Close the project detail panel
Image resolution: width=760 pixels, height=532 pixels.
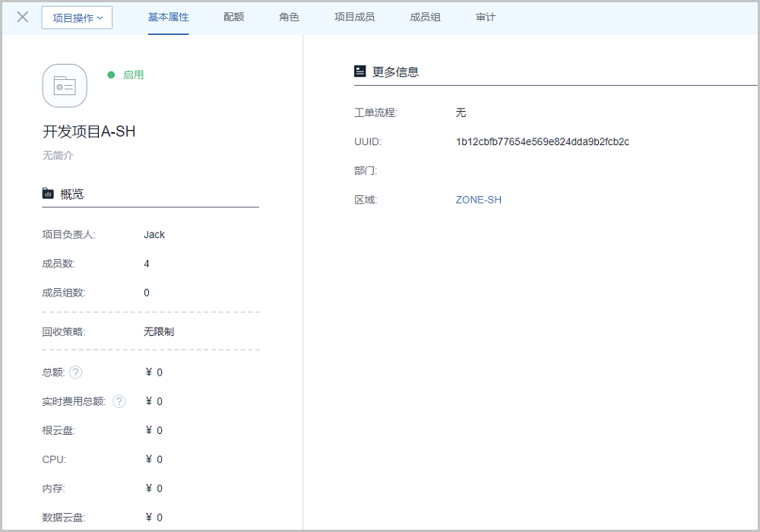point(23,17)
